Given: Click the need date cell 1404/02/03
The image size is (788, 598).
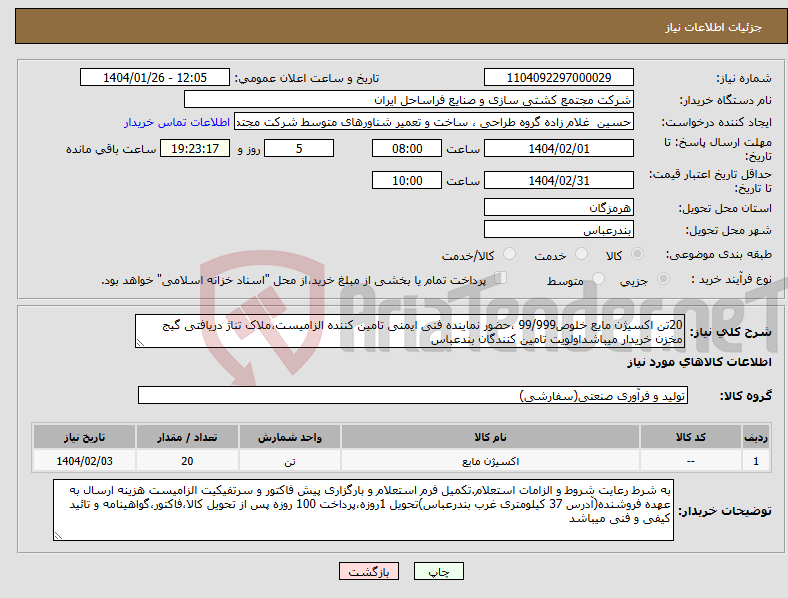Looking at the screenshot, I should pyautogui.click(x=84, y=461).
